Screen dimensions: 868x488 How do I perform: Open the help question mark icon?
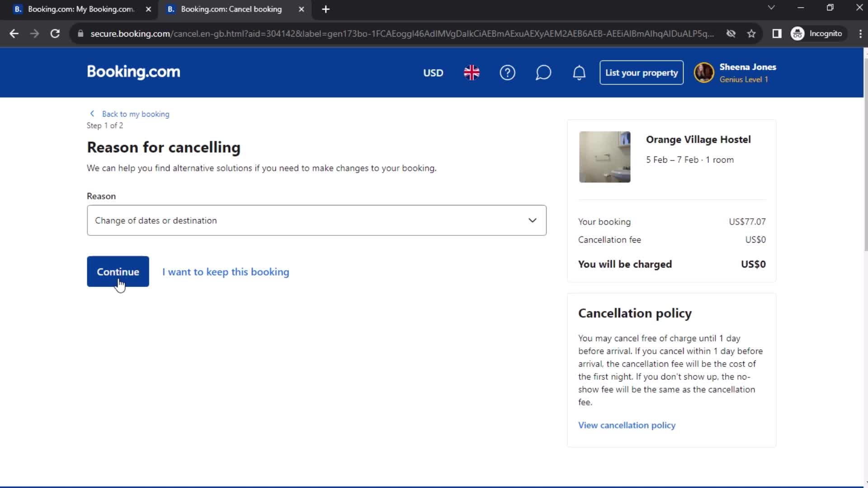coord(507,72)
